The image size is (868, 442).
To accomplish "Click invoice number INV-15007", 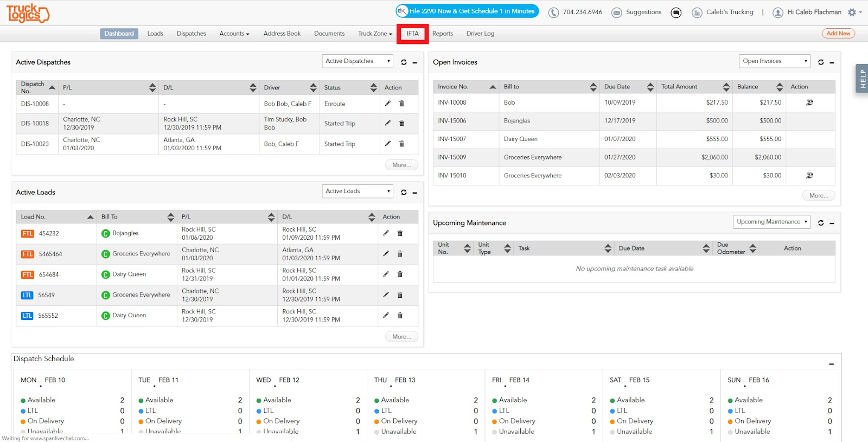I will pyautogui.click(x=452, y=139).
